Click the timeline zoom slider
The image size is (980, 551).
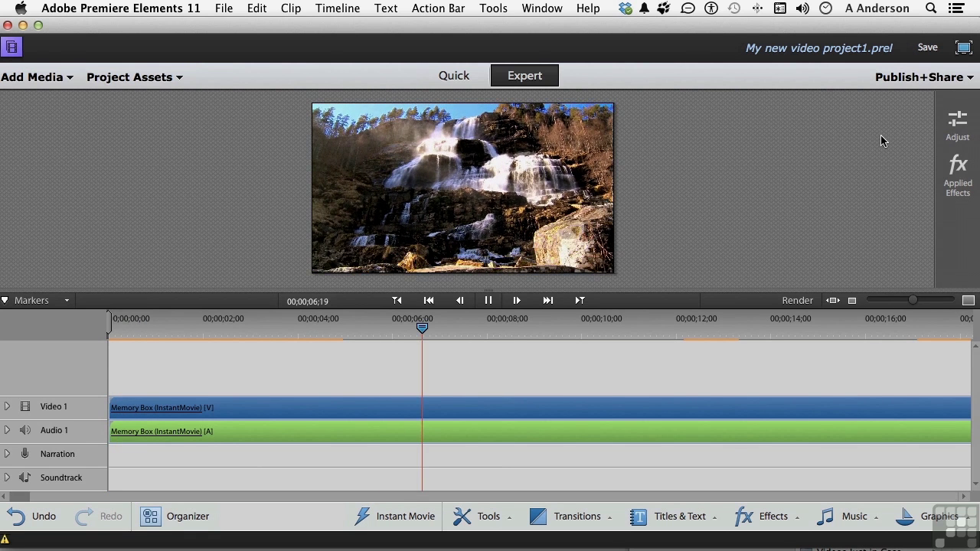[x=911, y=300]
